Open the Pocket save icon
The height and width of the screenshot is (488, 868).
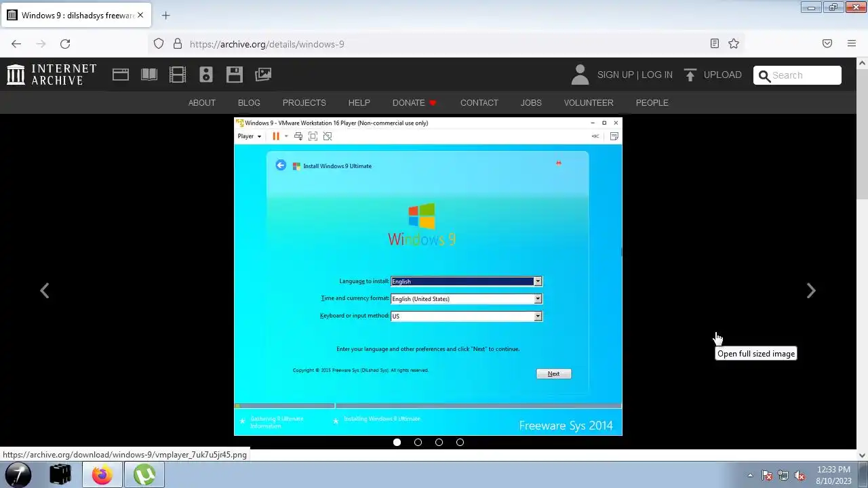click(x=827, y=43)
